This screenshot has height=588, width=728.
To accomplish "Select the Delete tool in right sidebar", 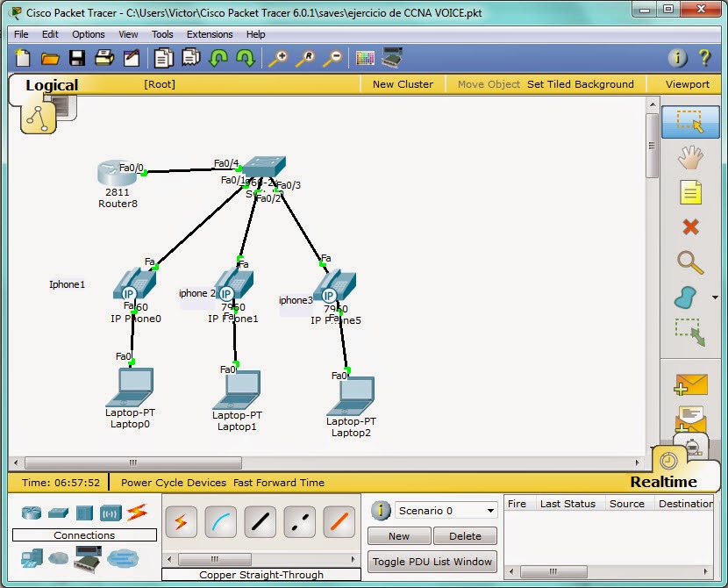I will pyautogui.click(x=690, y=226).
